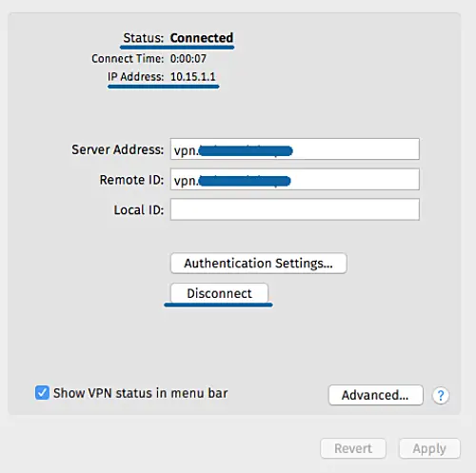Image resolution: width=476 pixels, height=473 pixels.
Task: Click the Apply button
Action: [x=429, y=448]
